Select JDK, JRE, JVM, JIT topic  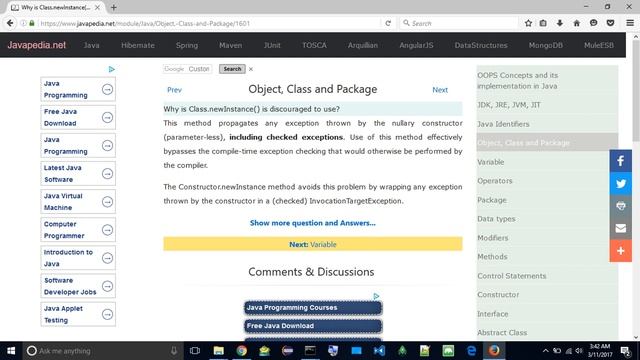pos(509,105)
